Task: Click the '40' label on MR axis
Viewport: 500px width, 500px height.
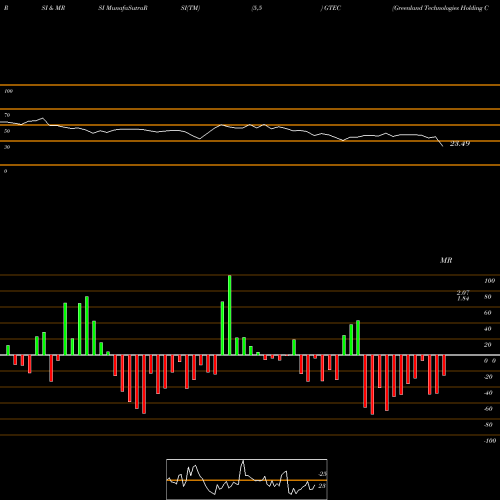Action: pos(488,329)
